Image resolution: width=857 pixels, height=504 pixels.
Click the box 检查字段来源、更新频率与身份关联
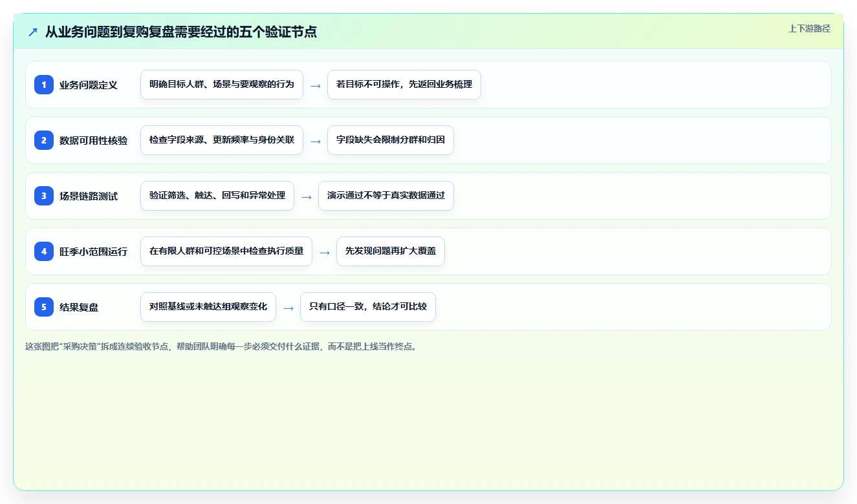coord(222,140)
